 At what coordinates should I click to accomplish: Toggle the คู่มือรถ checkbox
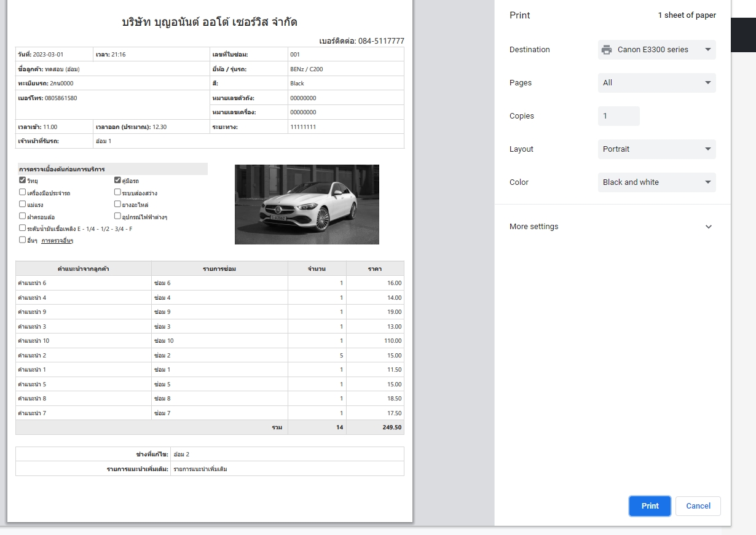(117, 181)
